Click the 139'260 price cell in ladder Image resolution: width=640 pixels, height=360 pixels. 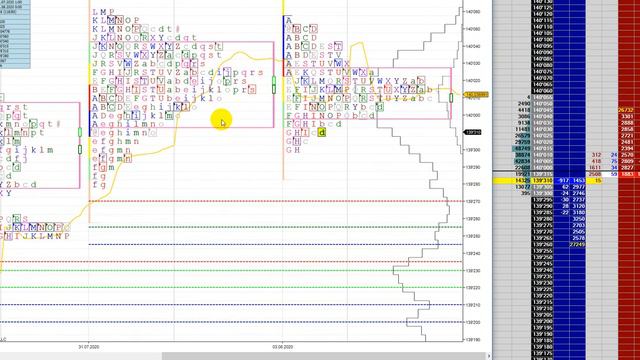click(x=542, y=244)
